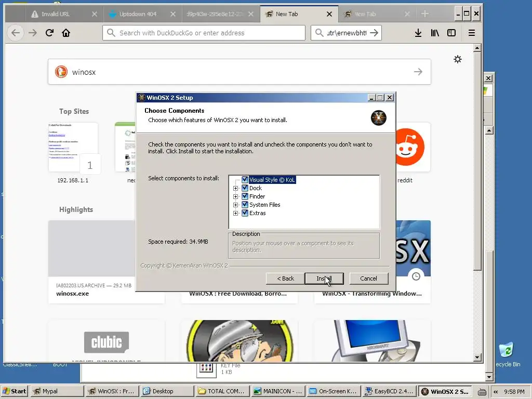The width and height of the screenshot is (532, 399).
Task: Close the Uptodown 404 tab
Action: click(173, 14)
